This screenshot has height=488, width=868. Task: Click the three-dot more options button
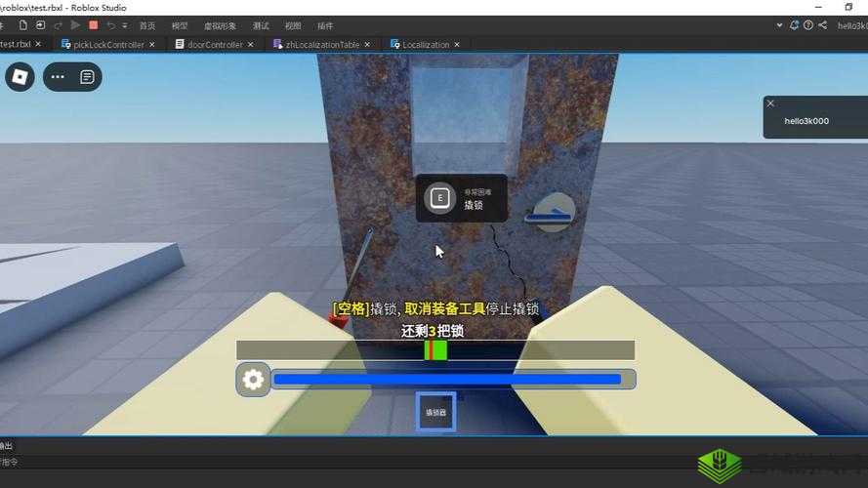[58, 76]
